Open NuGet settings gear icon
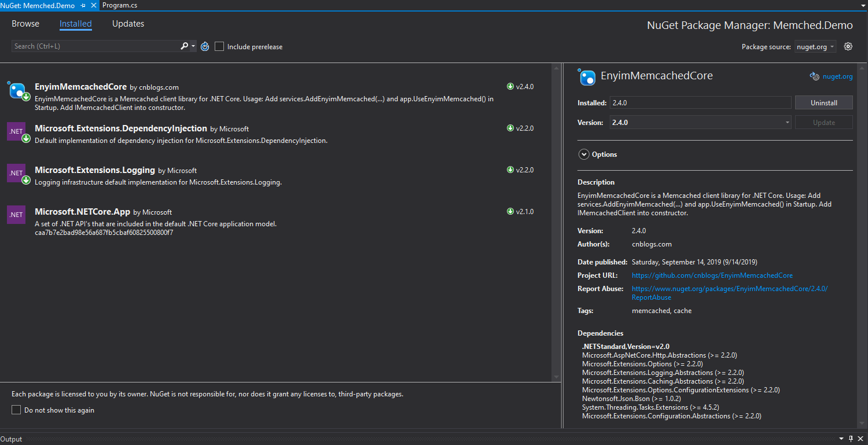The width and height of the screenshot is (868, 445). pyautogui.click(x=848, y=46)
